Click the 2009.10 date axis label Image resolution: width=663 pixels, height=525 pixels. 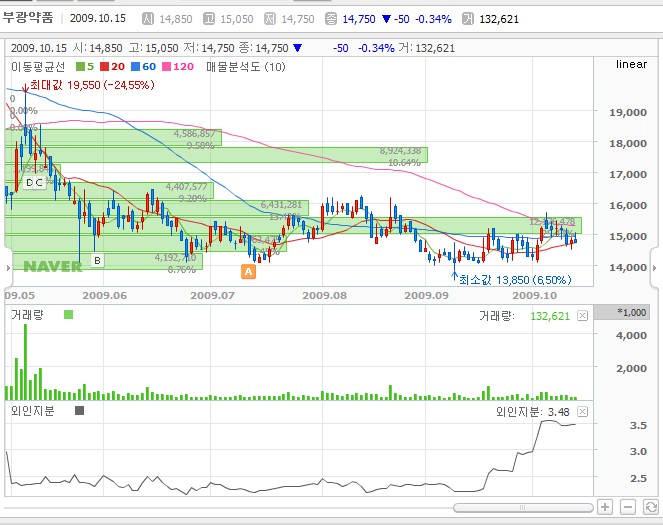tap(534, 295)
